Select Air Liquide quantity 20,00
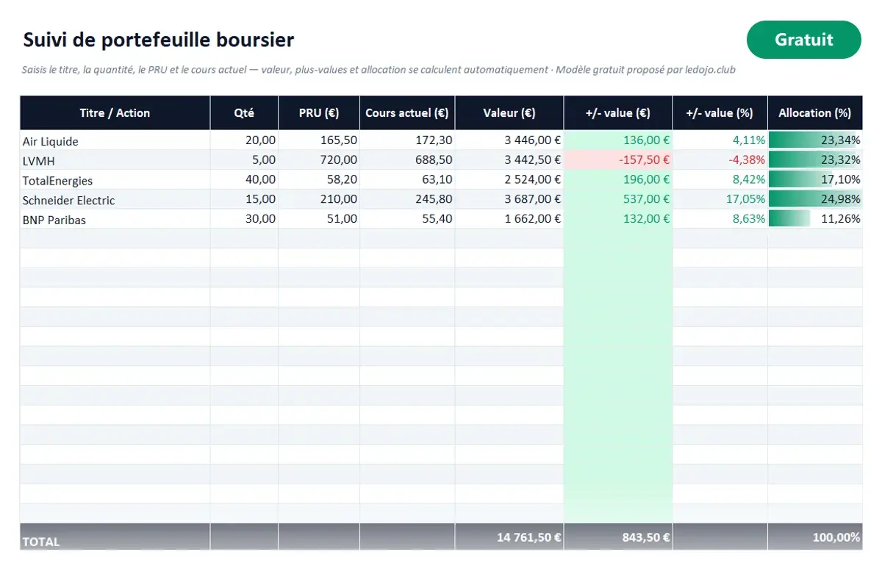Image resolution: width=882 pixels, height=588 pixels. click(x=244, y=140)
